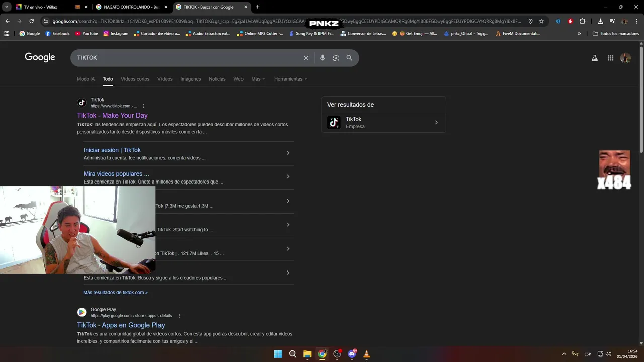Show hidden system tray icons

[564, 354]
